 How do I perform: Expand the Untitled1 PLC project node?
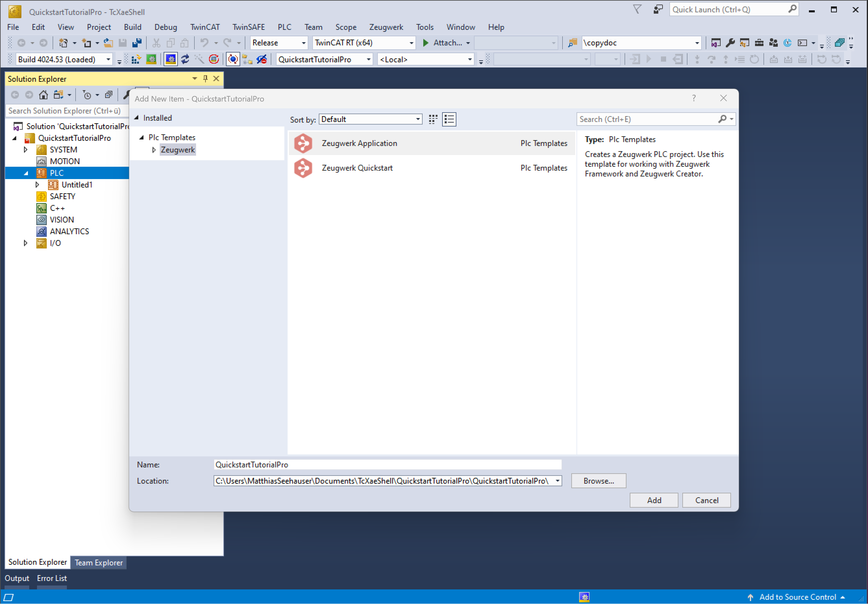point(37,185)
